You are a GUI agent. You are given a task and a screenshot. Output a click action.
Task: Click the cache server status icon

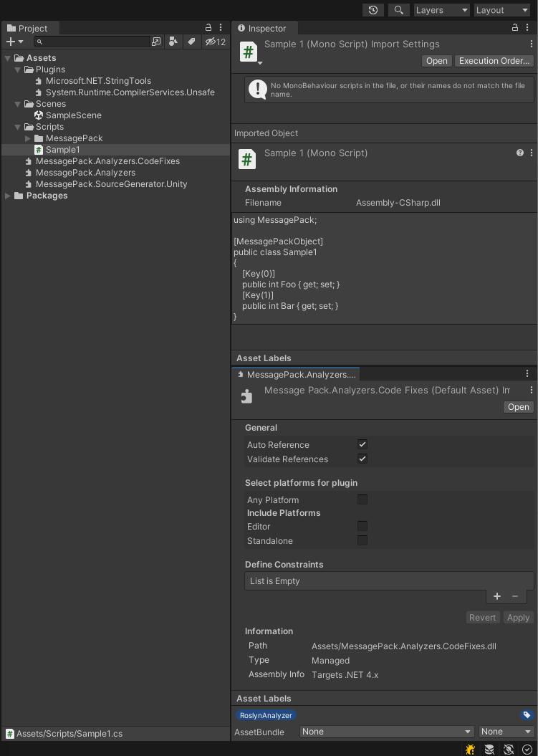pyautogui.click(x=489, y=749)
